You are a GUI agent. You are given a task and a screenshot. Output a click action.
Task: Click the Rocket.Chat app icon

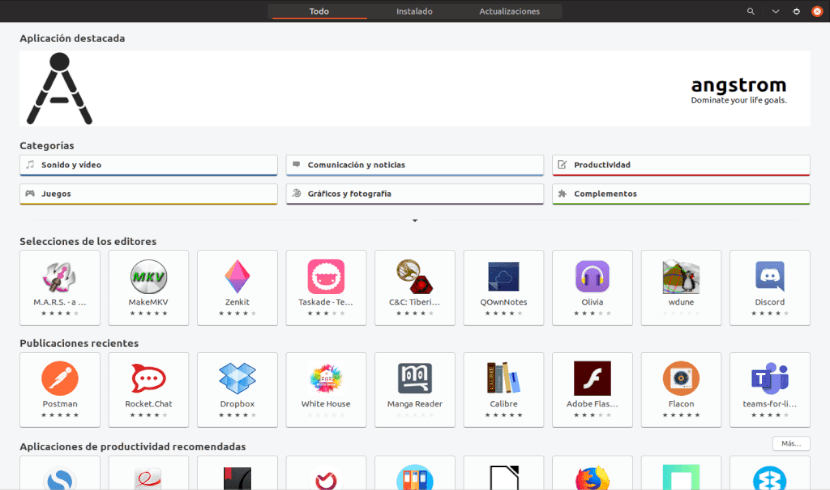[148, 378]
